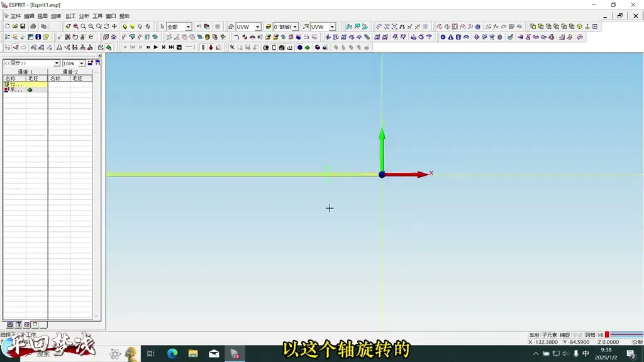This screenshot has height=362, width=644.
Task: Expand the <<同步>> dropdown in the panel
Action: tap(57, 63)
